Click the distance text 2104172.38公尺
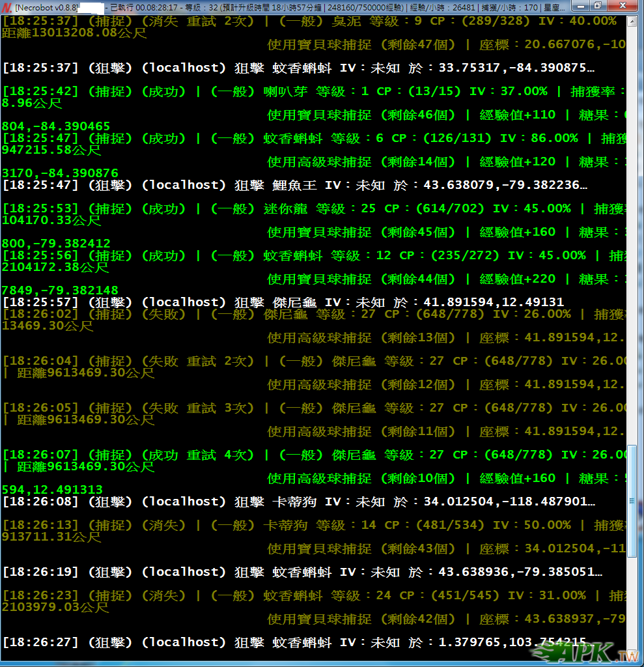 55,266
